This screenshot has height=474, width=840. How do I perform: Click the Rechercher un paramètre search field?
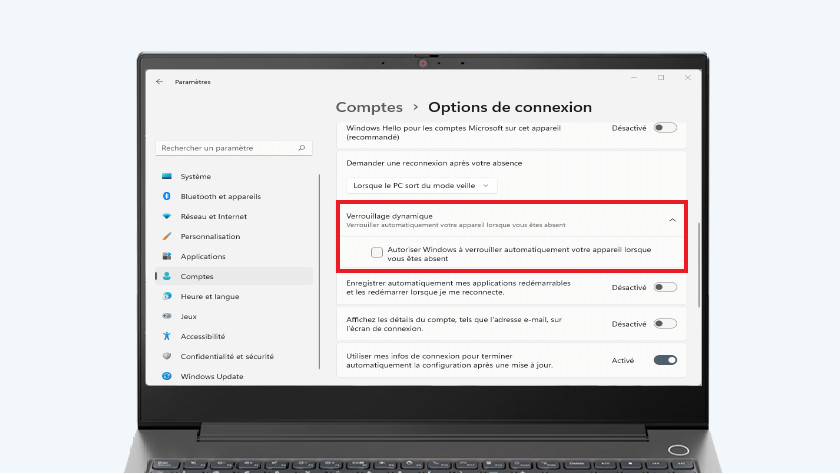pyautogui.click(x=225, y=148)
